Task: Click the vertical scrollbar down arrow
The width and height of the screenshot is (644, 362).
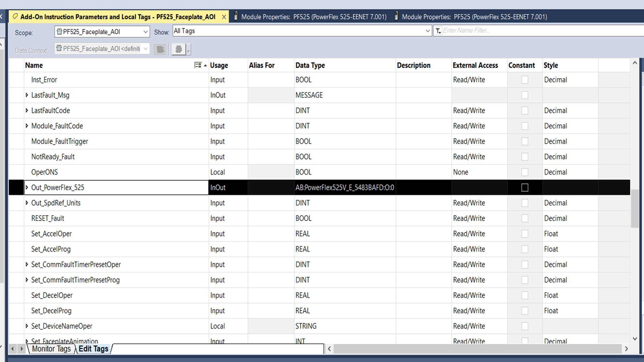Action: pos(635,339)
